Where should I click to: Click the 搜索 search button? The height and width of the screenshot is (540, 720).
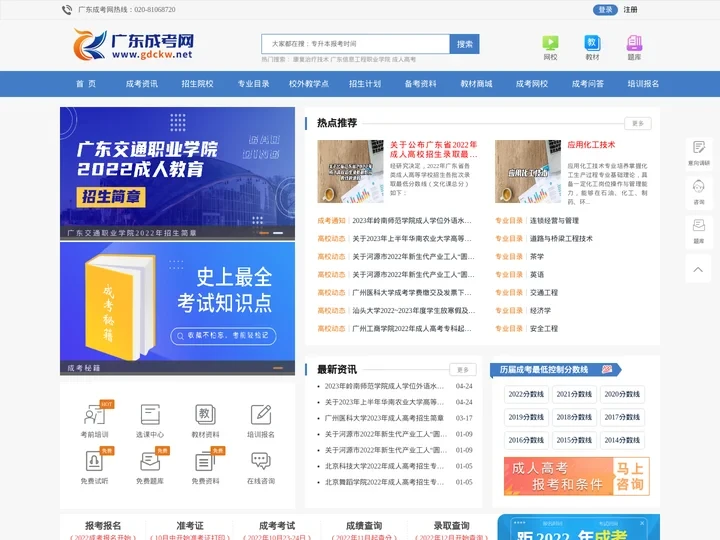point(465,44)
